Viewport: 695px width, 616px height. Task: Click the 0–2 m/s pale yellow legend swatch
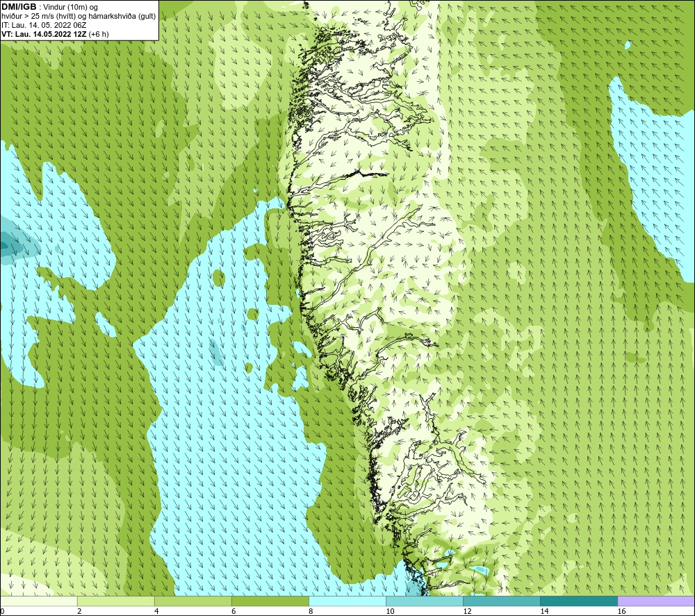(38, 601)
